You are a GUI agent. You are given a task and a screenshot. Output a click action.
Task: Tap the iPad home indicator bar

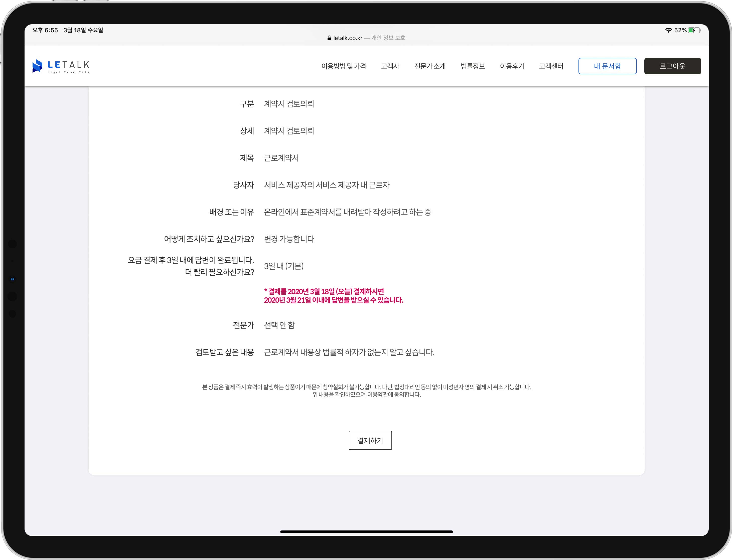point(366,532)
